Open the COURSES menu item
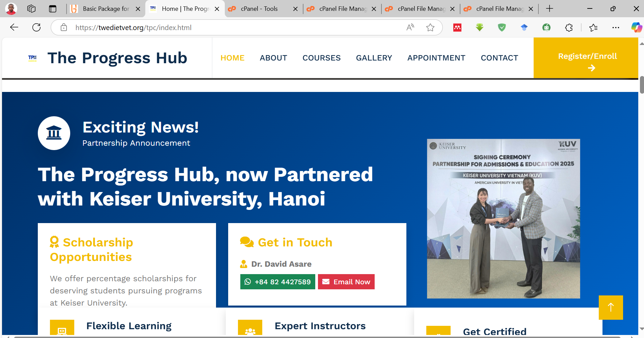 coord(321,58)
